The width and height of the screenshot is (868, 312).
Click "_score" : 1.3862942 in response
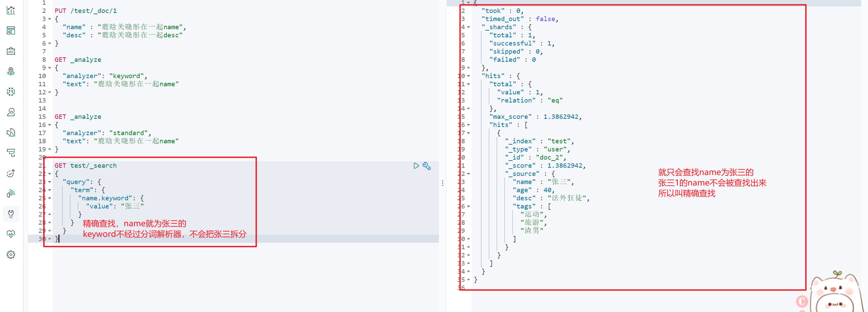[545, 166]
